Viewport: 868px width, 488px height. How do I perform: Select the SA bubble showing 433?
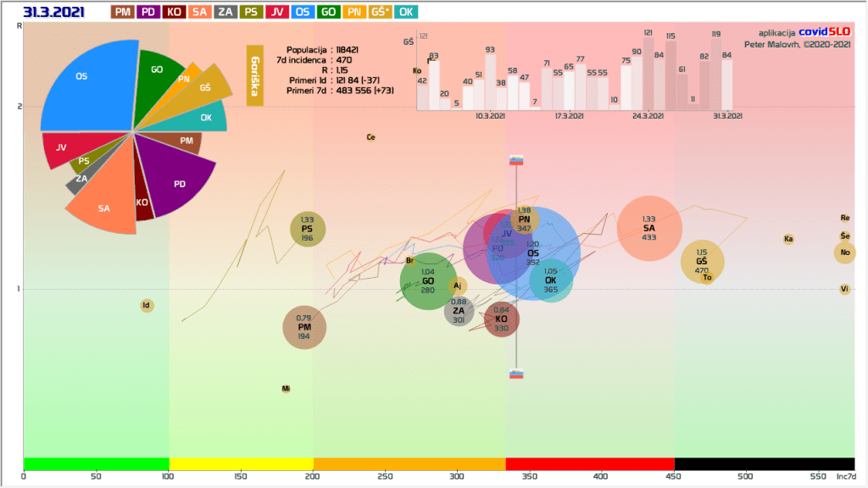[x=649, y=228]
